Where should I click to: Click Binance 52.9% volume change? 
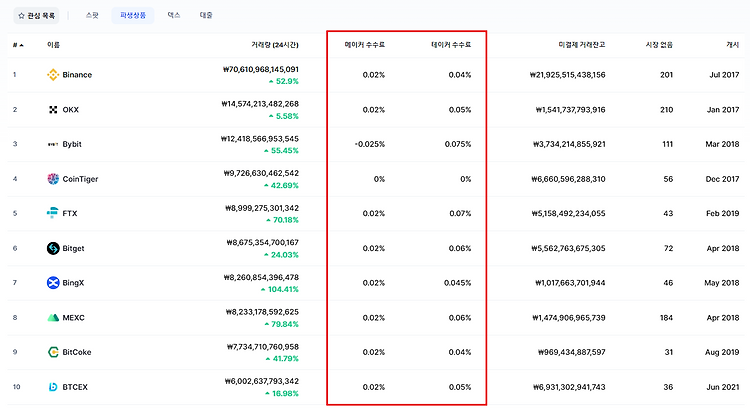(284, 81)
